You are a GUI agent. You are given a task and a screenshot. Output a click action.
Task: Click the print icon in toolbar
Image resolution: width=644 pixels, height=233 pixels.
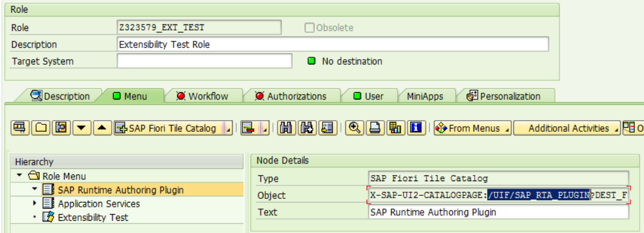(374, 128)
